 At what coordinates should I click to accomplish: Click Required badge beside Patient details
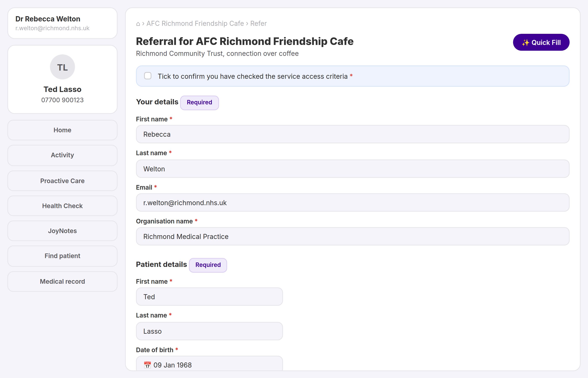pos(208,265)
